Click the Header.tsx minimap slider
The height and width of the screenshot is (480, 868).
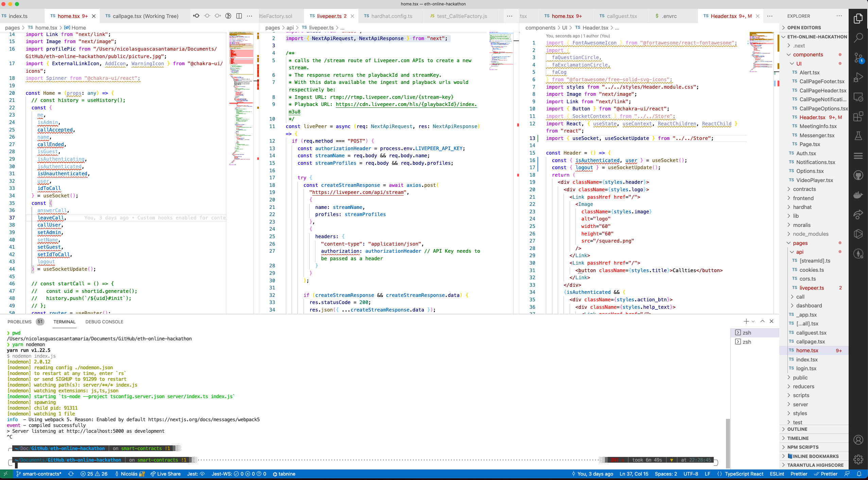762,53
